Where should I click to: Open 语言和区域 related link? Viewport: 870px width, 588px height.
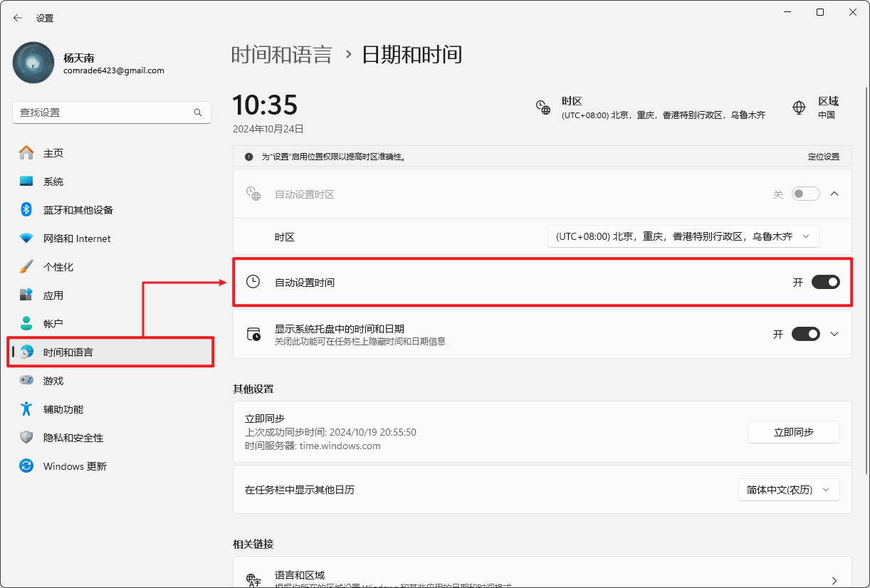[543, 574]
